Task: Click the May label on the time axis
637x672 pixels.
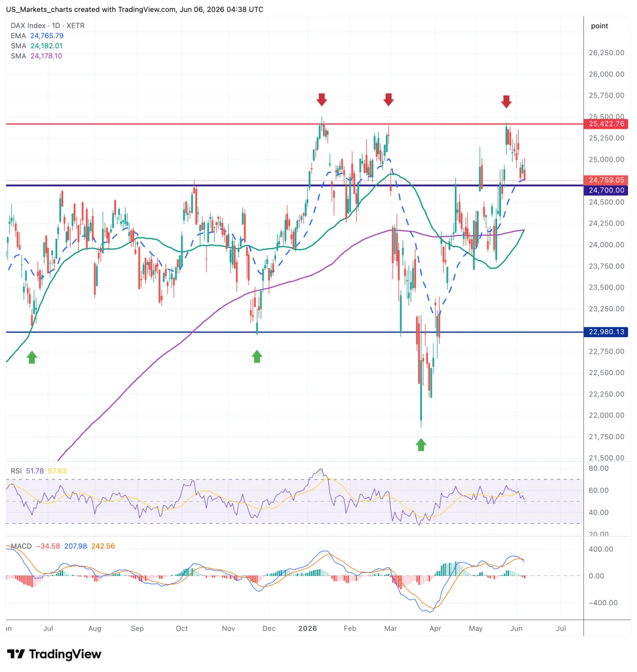Action: [476, 629]
